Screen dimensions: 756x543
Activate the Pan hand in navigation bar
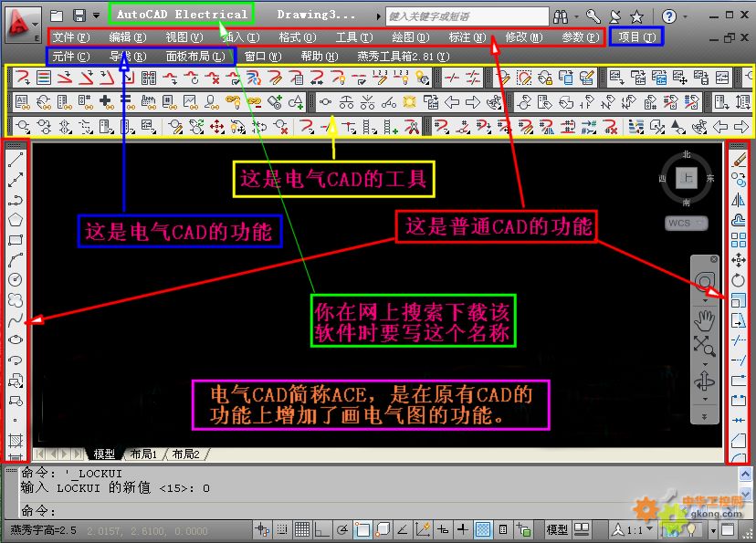click(704, 319)
